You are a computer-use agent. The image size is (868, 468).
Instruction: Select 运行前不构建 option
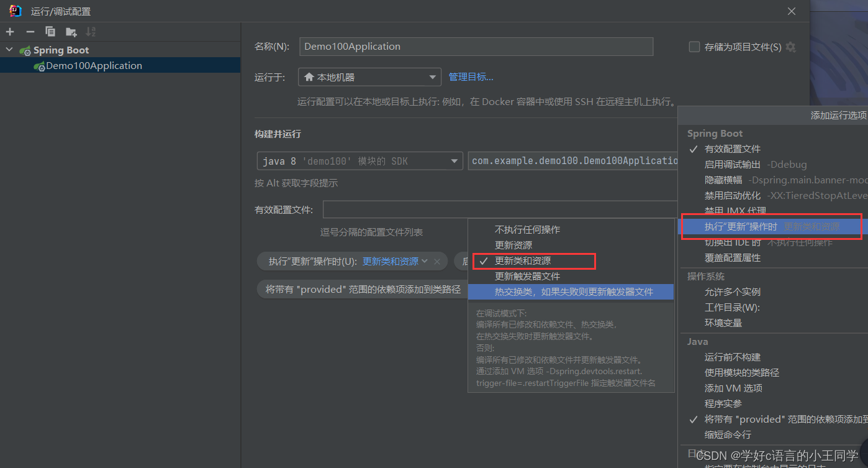[x=774, y=357]
